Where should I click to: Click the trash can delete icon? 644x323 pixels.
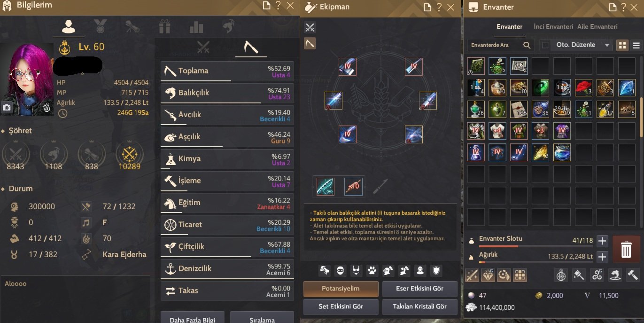[x=626, y=249]
